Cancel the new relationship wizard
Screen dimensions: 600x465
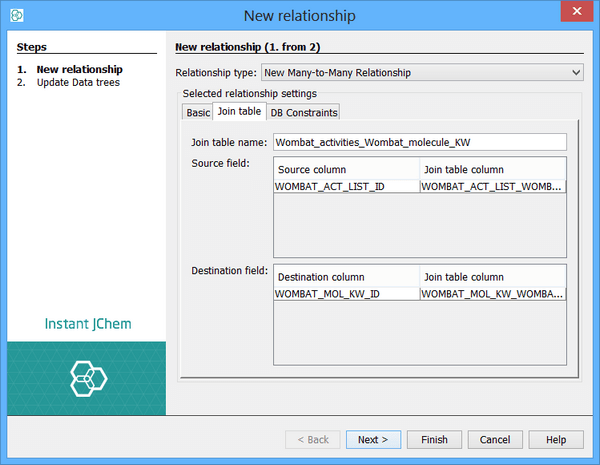(x=495, y=440)
